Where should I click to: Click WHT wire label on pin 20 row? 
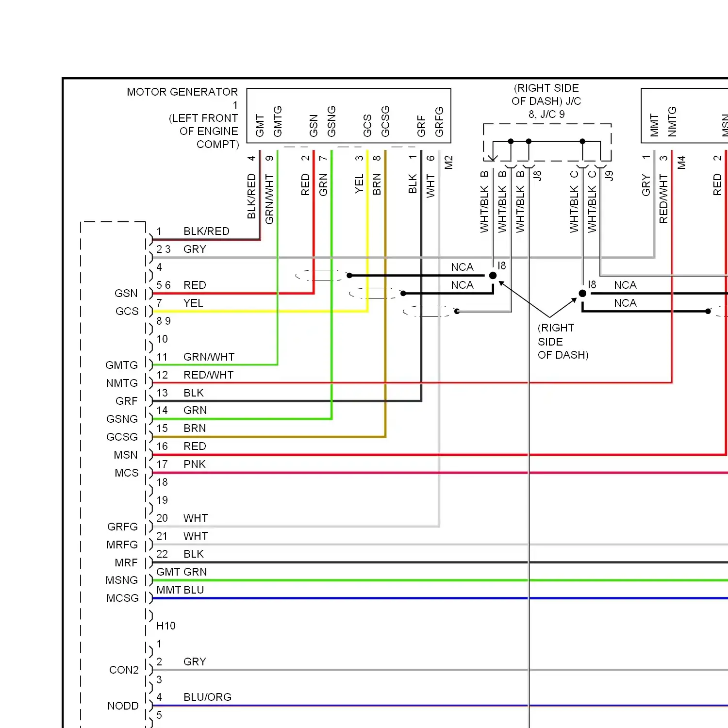[196, 518]
